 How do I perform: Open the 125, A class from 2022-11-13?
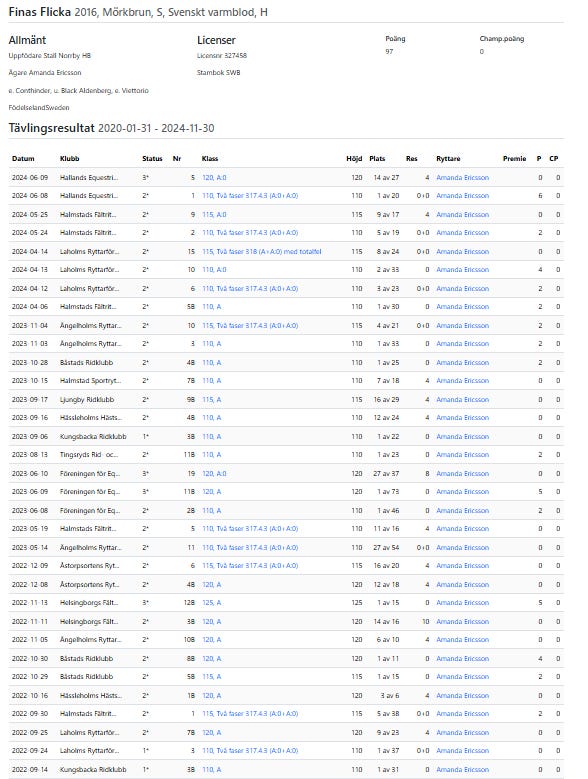[212, 603]
